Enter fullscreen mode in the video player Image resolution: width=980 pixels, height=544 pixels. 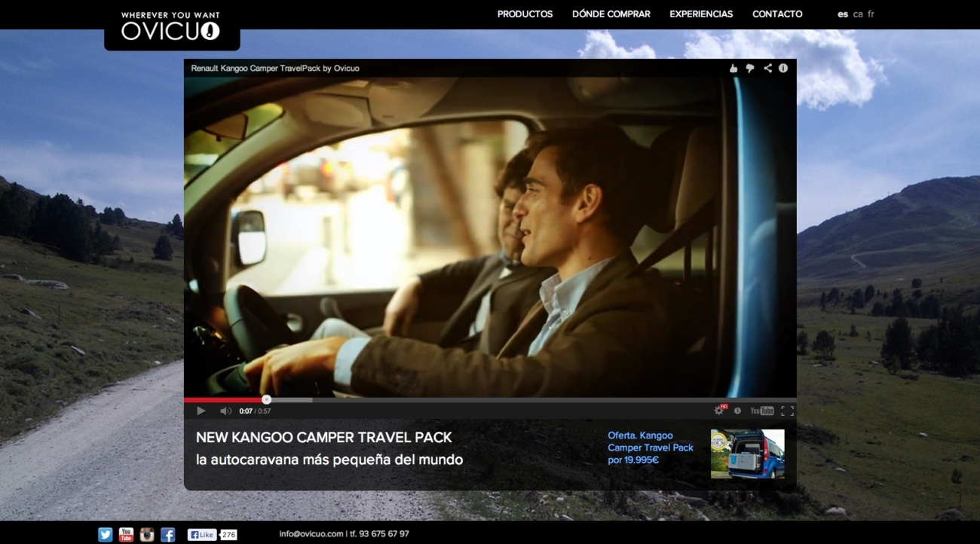pyautogui.click(x=787, y=411)
